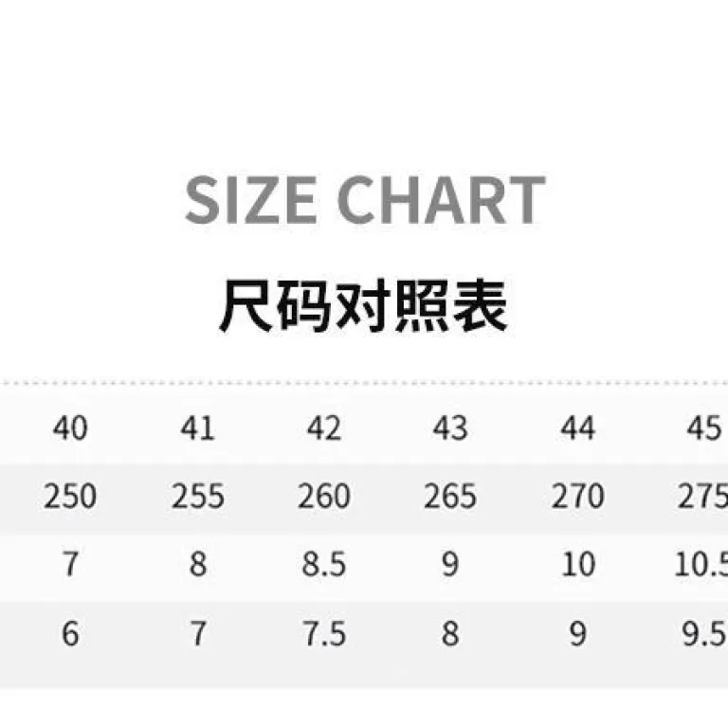
Task: Select size 44 cell
Action: pyautogui.click(x=578, y=428)
